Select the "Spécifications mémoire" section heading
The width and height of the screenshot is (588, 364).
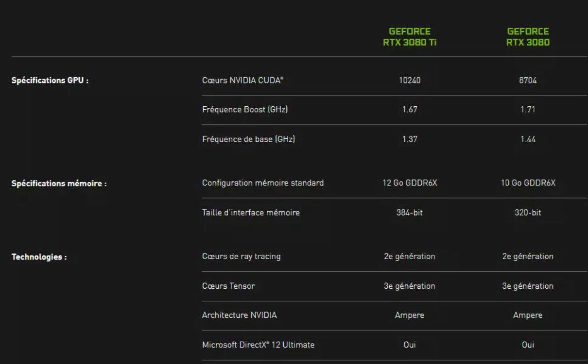[x=59, y=184]
